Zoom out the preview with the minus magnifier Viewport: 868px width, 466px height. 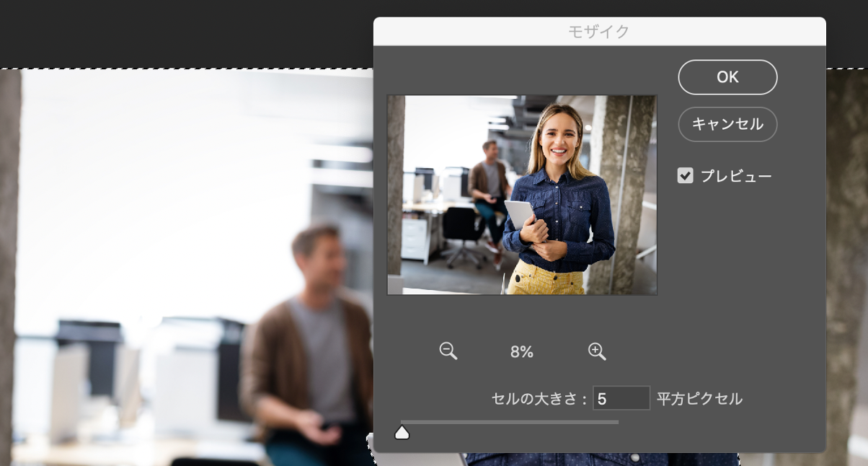click(448, 351)
